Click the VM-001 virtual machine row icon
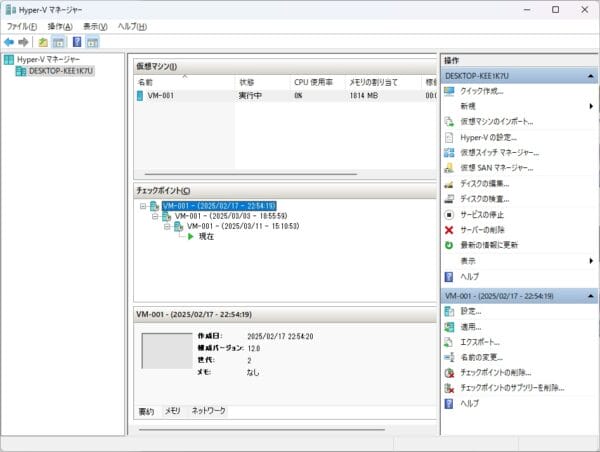The height and width of the screenshot is (452, 600). [140, 96]
